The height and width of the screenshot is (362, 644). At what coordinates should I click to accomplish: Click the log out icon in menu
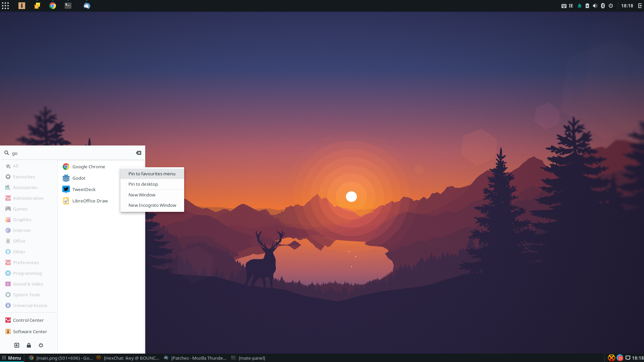tap(17, 345)
